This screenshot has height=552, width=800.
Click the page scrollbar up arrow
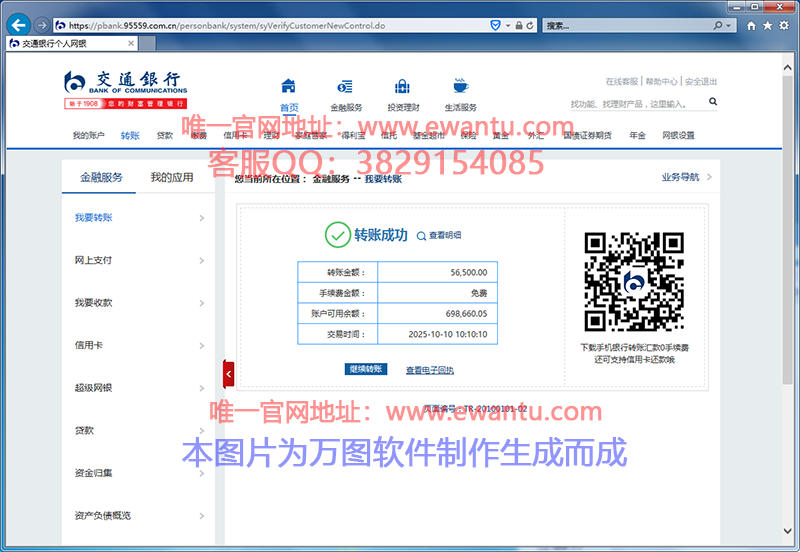[x=787, y=68]
